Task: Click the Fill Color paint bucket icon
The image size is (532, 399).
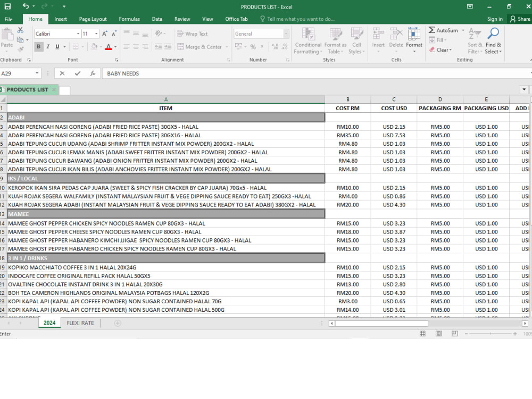Action: tap(94, 46)
